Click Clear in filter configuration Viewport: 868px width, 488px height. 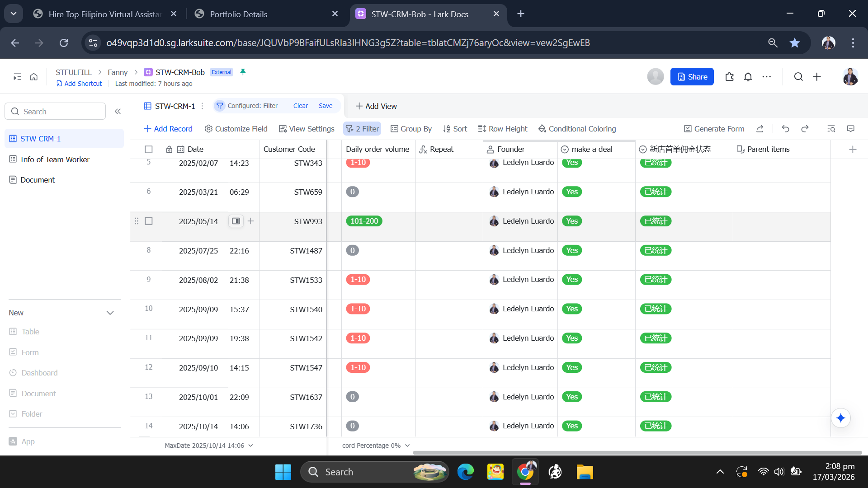(300, 106)
